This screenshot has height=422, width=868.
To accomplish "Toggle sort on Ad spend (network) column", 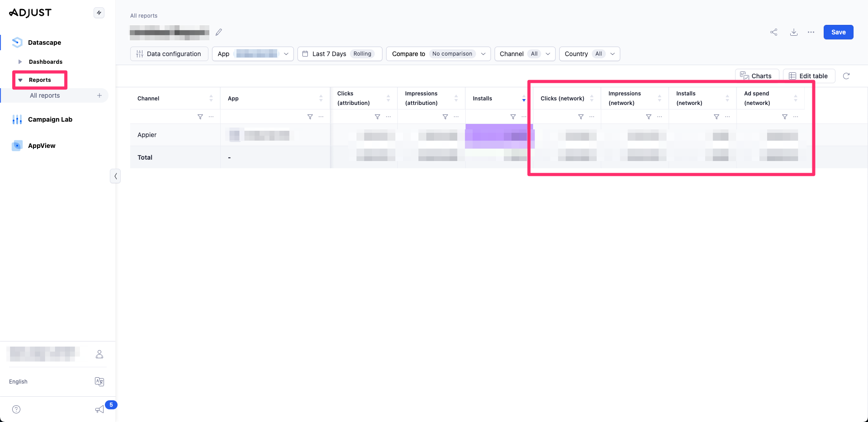I will click(795, 98).
